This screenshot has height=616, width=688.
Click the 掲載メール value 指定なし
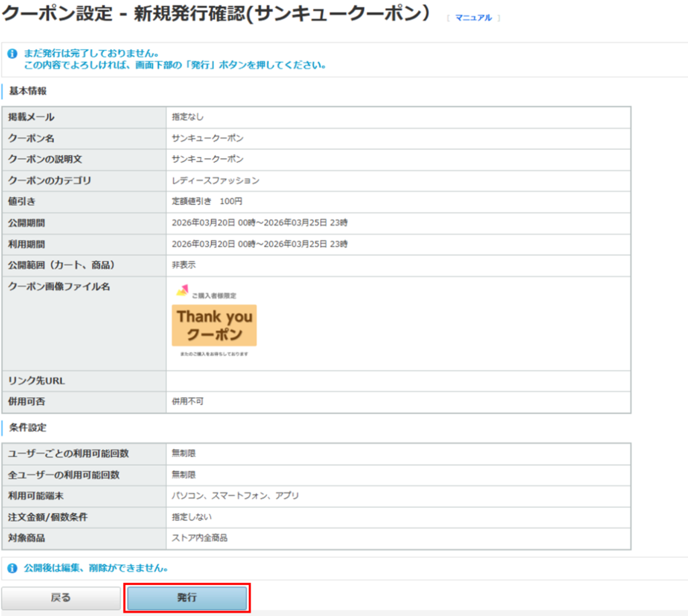(x=187, y=118)
